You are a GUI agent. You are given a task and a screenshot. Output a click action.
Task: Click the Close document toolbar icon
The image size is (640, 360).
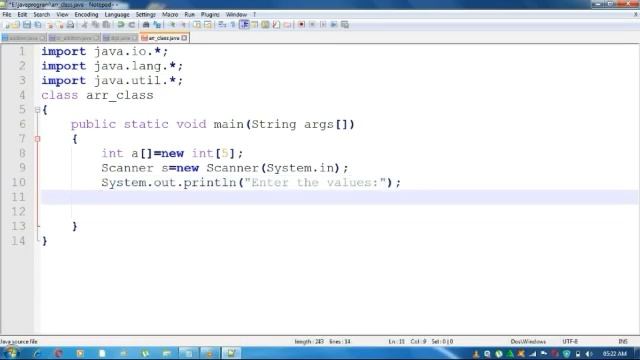(x=50, y=25)
